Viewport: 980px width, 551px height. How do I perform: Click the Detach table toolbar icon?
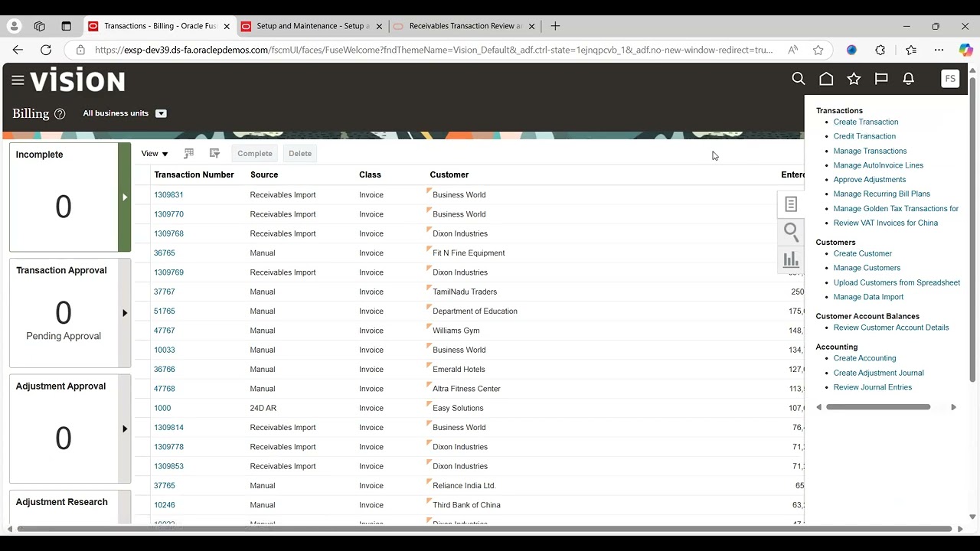click(x=214, y=153)
